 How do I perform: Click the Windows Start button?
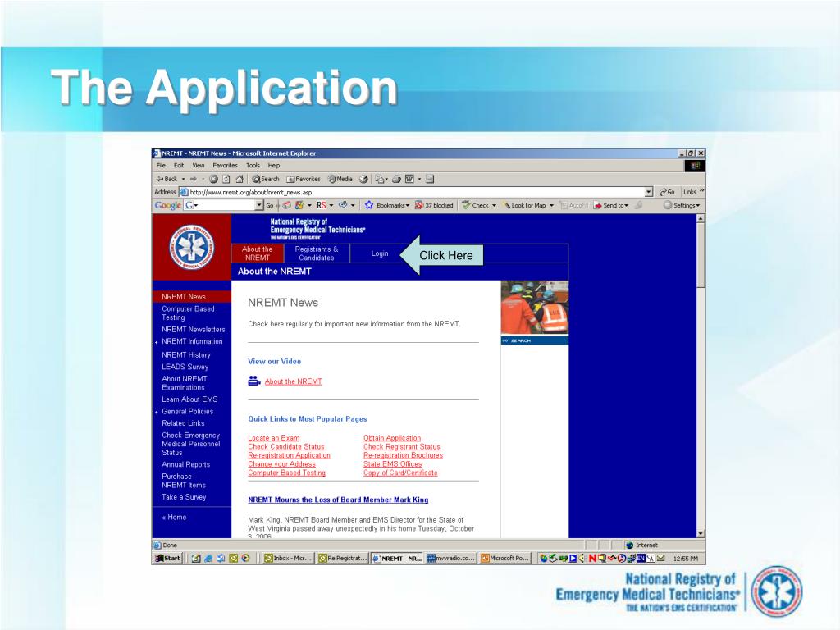168,558
